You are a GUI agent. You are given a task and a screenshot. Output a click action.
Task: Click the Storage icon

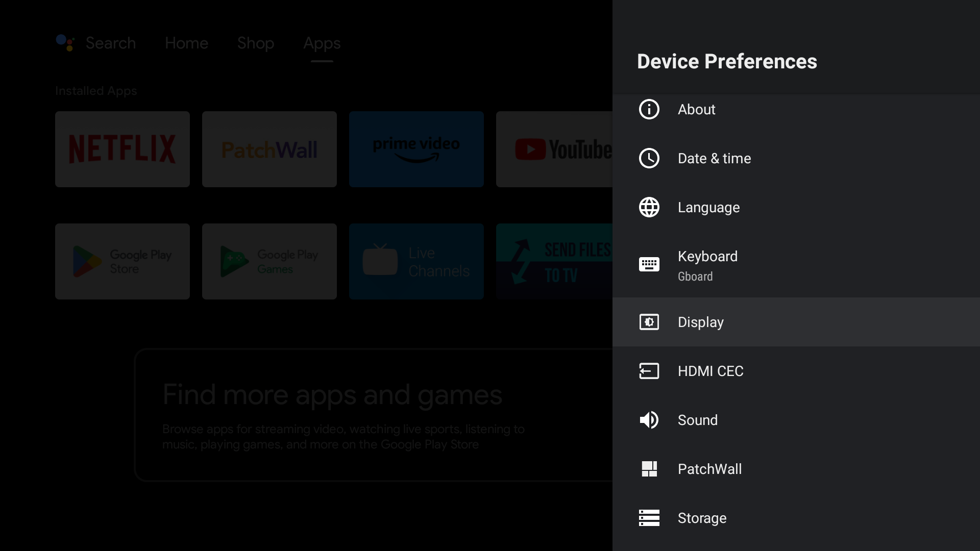tap(649, 518)
